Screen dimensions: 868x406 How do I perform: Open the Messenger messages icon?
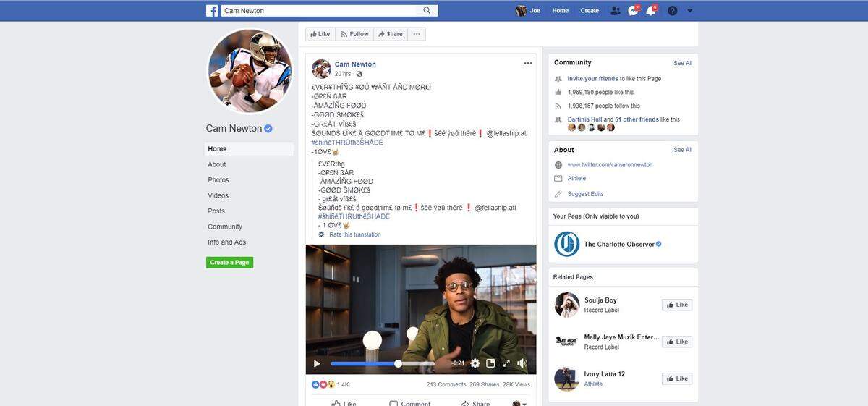[632, 11]
